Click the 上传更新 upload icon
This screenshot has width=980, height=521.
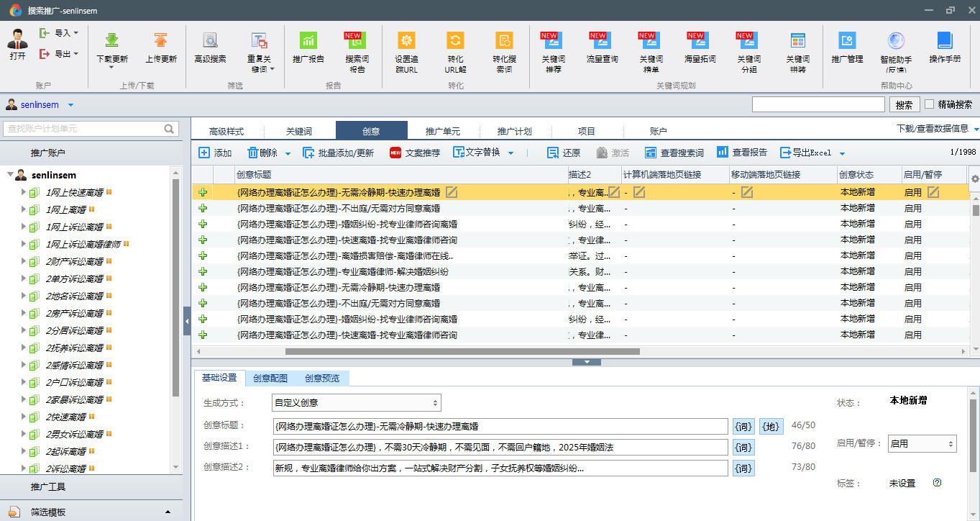click(x=160, y=41)
